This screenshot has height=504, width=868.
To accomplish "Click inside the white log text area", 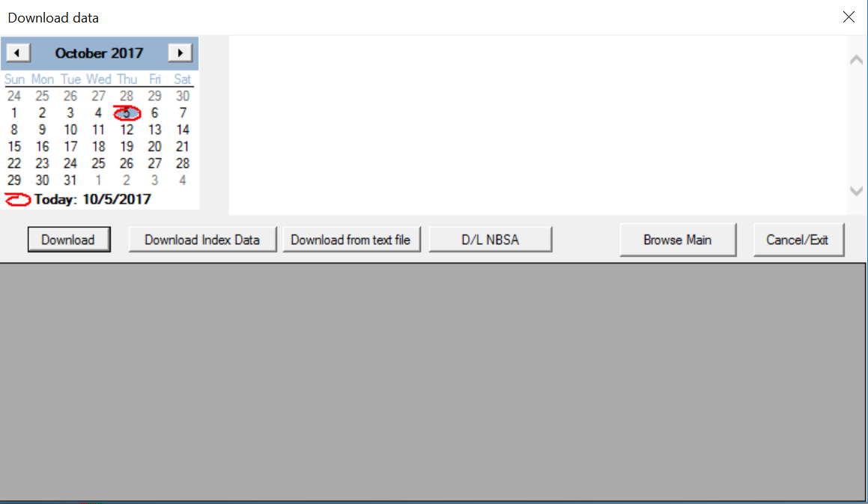I will pos(536,125).
